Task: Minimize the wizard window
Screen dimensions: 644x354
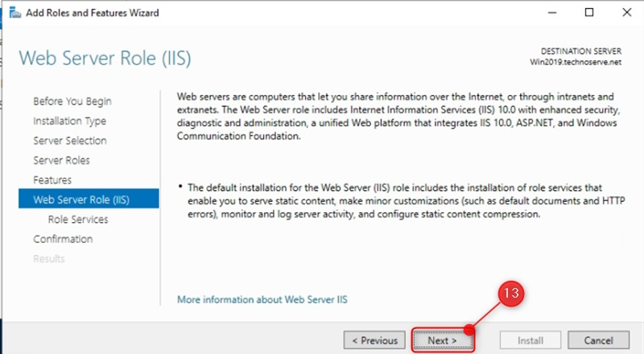Action: [x=553, y=13]
